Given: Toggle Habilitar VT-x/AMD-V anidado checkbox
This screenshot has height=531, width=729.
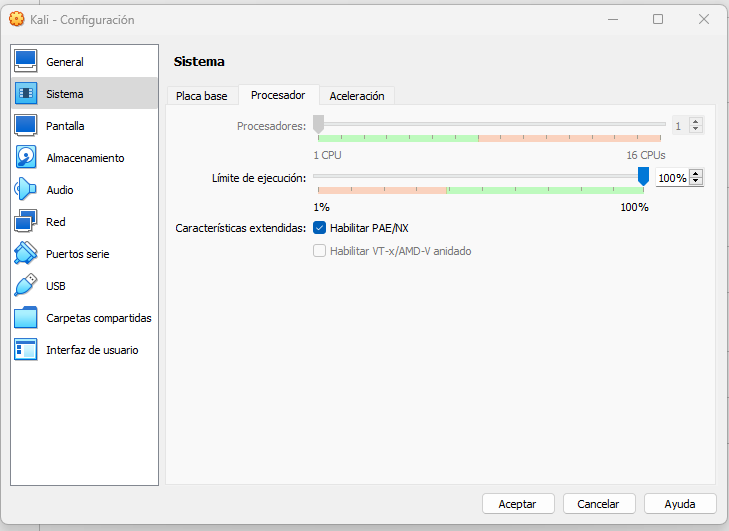Looking at the screenshot, I should [x=319, y=251].
